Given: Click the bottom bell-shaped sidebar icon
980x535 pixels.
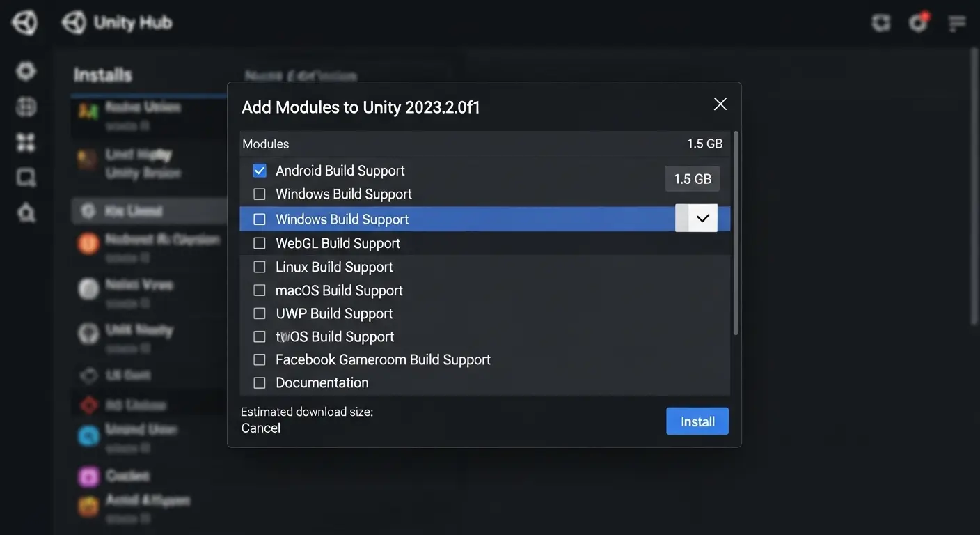Looking at the screenshot, I should pos(24,212).
